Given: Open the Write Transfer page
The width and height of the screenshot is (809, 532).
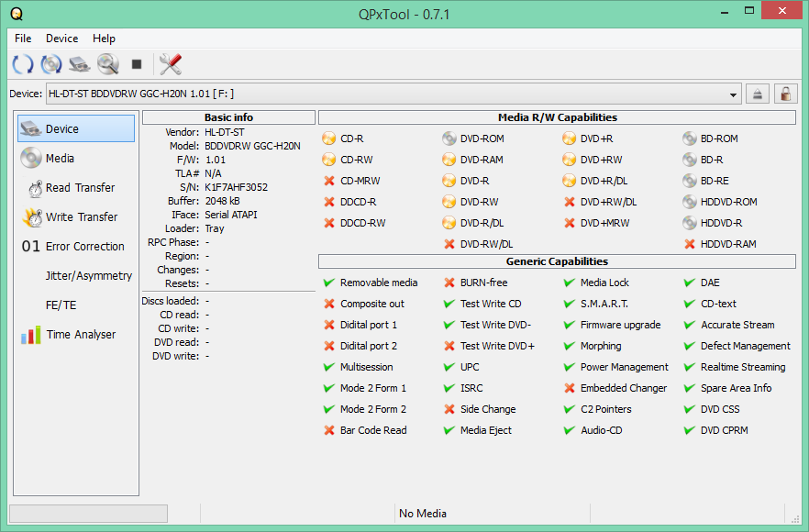Looking at the screenshot, I should 76,216.
